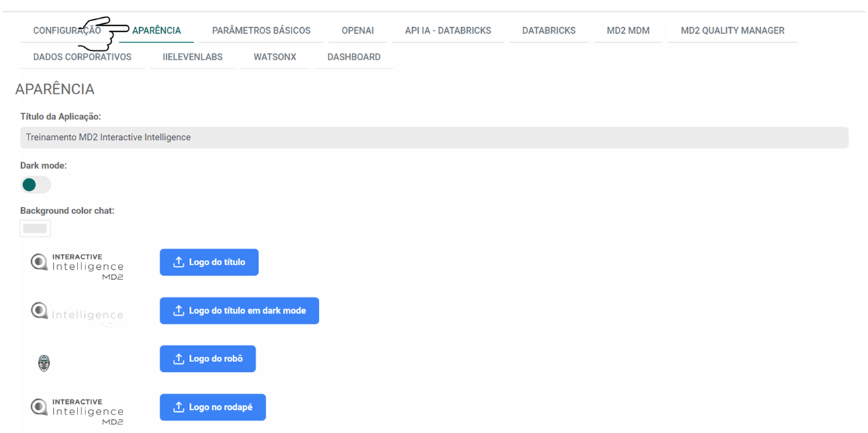The width and height of the screenshot is (868, 433).
Task: Click the title logo preview image
Action: (x=77, y=266)
